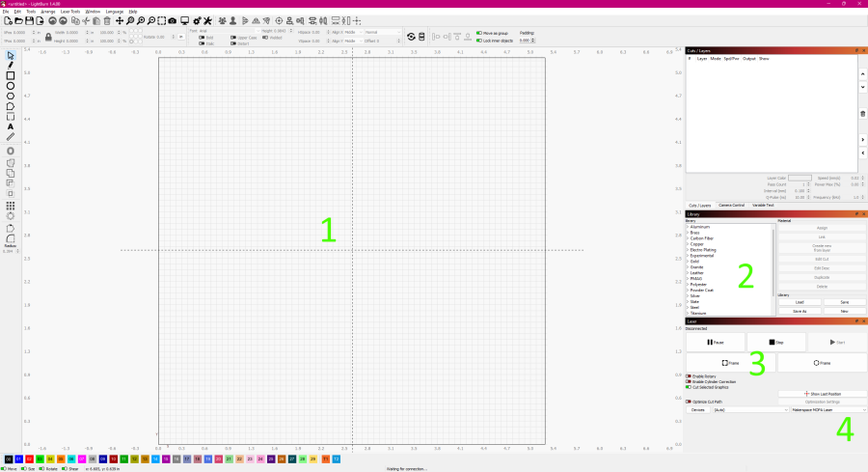
Task: Pick the red 02 color swatch
Action: click(x=30, y=458)
